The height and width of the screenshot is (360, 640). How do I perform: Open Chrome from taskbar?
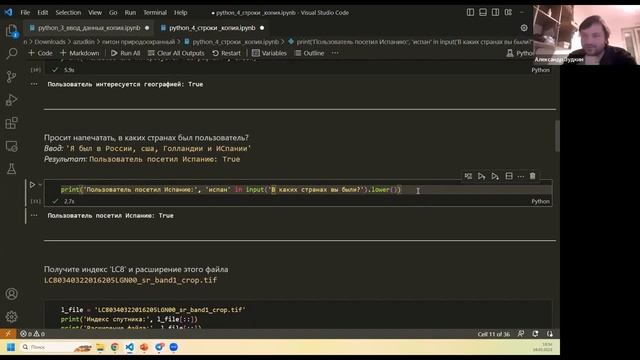click(115, 347)
